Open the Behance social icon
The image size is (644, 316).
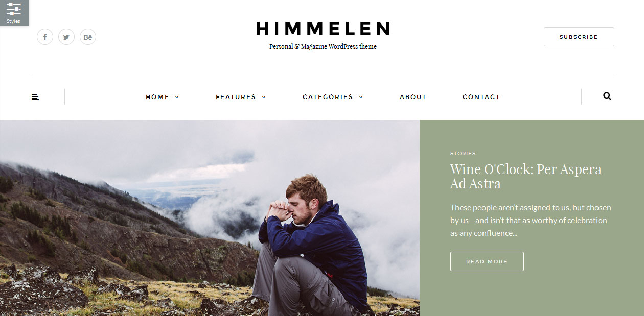pos(88,37)
